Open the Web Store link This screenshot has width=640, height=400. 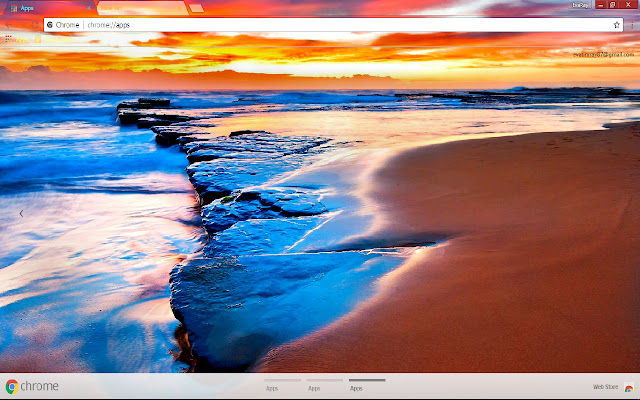click(x=605, y=387)
